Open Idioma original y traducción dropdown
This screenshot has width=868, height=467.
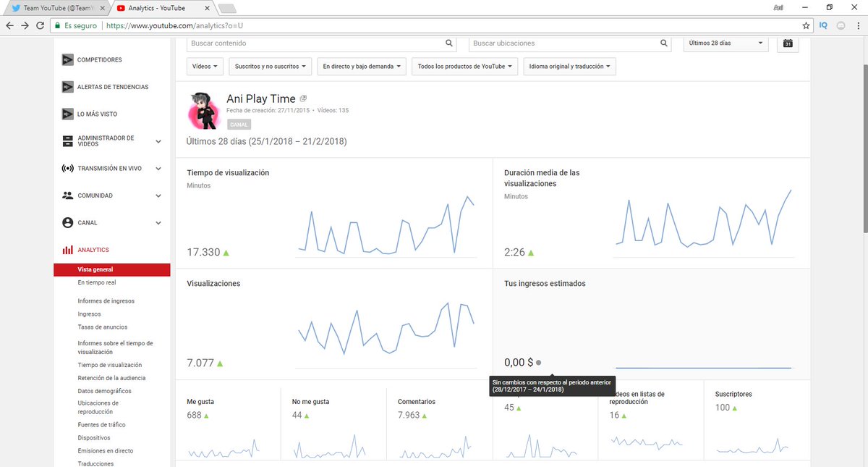pos(569,67)
